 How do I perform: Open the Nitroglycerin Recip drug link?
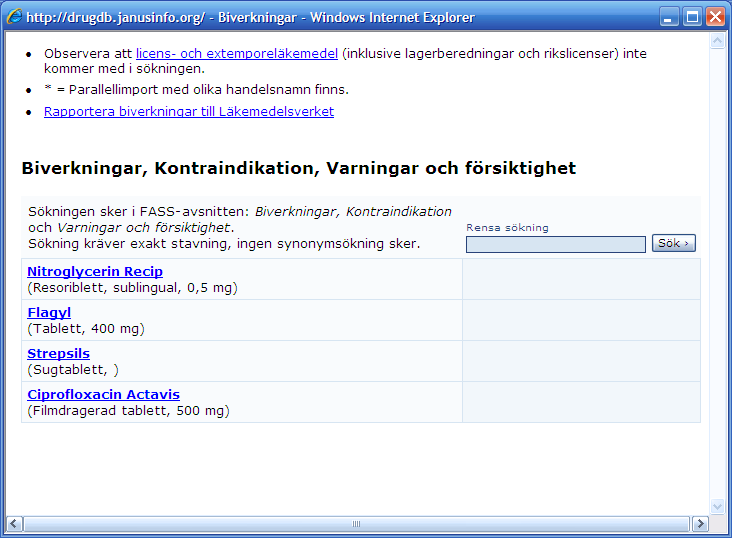pyautogui.click(x=95, y=271)
